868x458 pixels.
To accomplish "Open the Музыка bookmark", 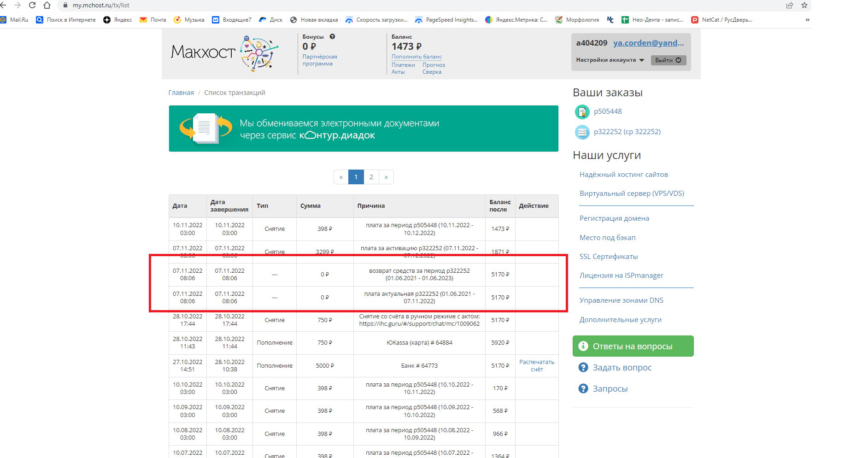I will click(189, 20).
